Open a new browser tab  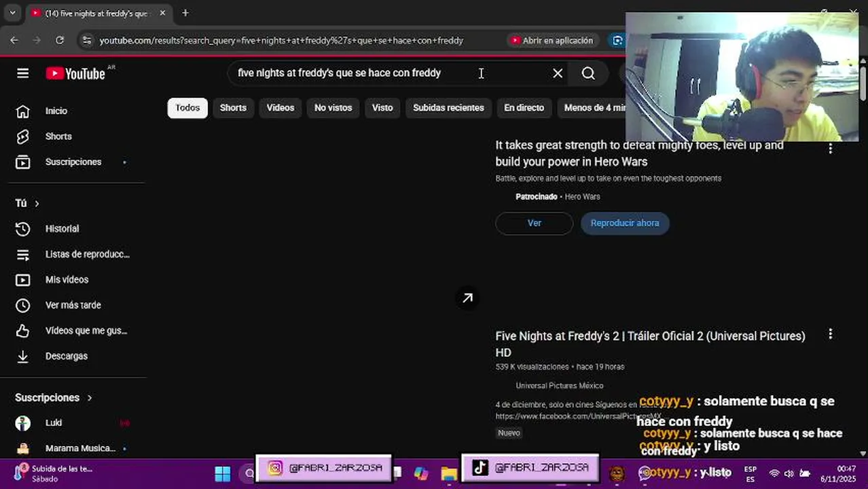pos(185,12)
